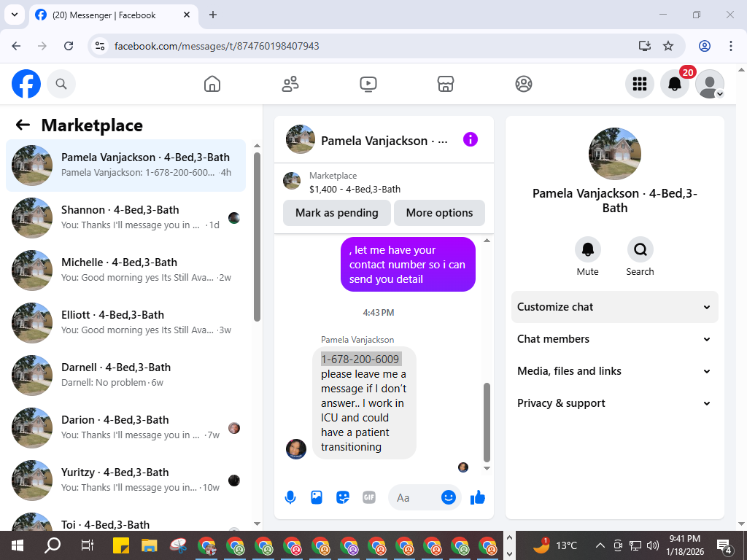This screenshot has width=747, height=560.
Task: Click More options button
Action: click(x=439, y=213)
